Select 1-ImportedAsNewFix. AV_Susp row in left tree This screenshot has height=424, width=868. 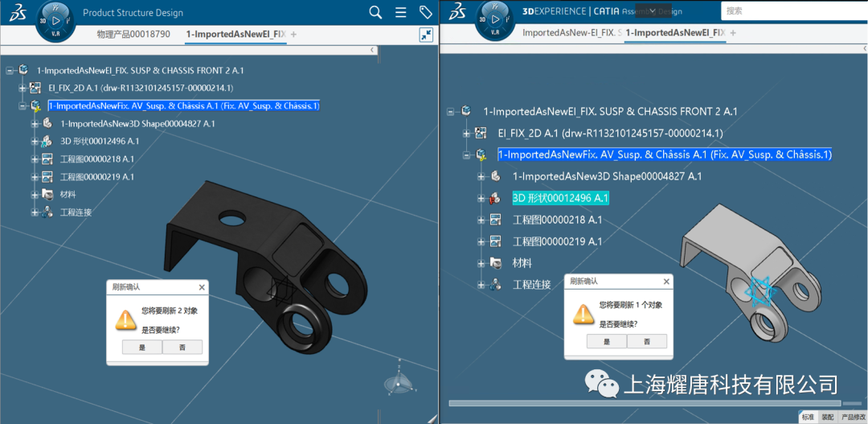[x=184, y=106]
